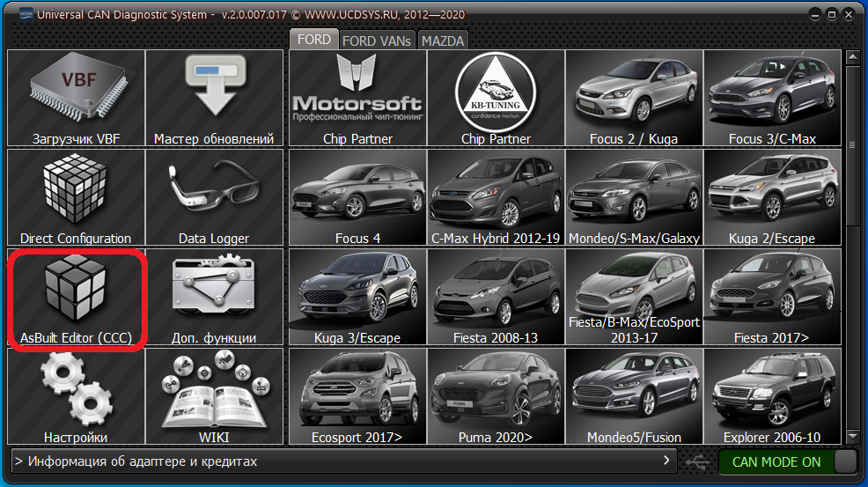
Task: Open Настройки gears tile
Action: [x=76, y=396]
